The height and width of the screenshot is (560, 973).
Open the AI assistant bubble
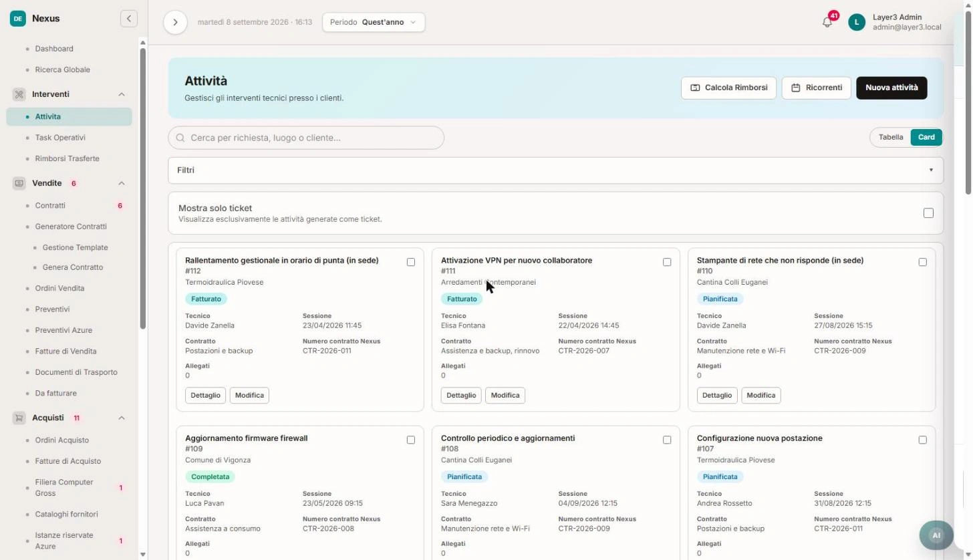936,535
